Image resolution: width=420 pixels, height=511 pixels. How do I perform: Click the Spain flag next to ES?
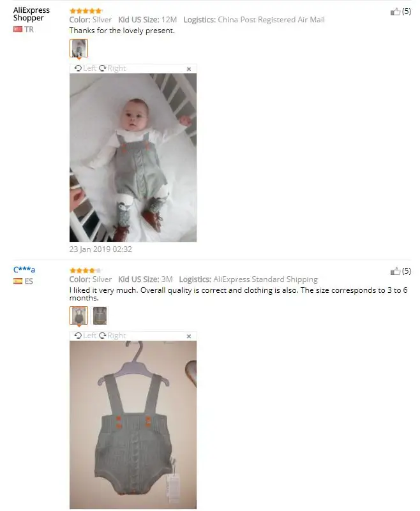[x=18, y=281]
